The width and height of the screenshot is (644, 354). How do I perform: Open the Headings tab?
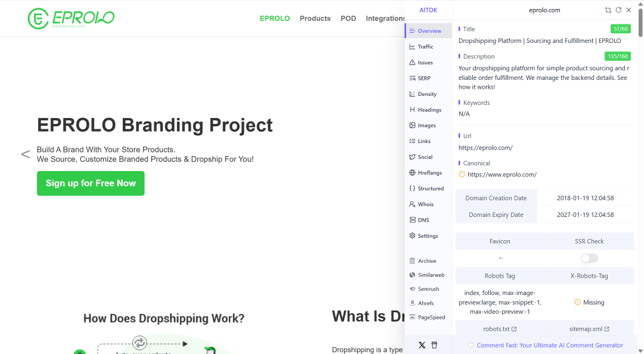tap(428, 110)
